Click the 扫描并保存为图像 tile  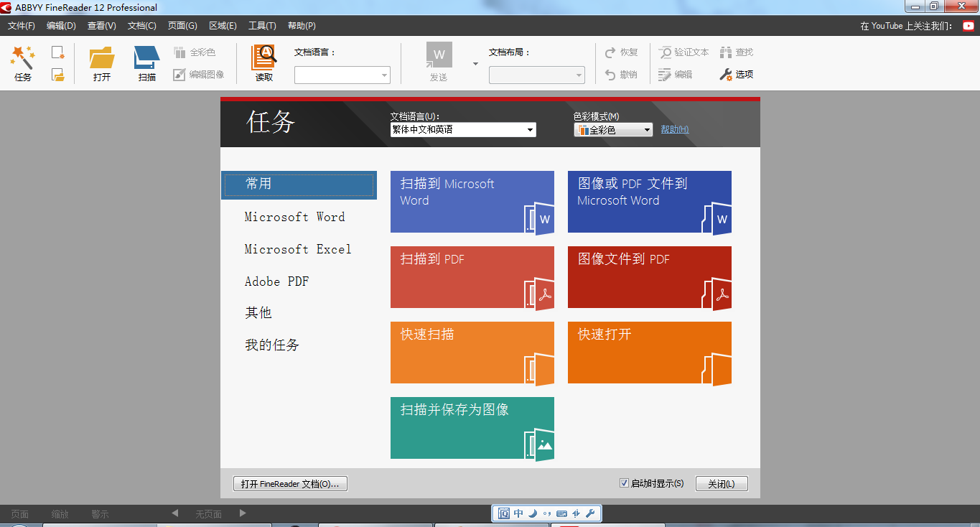pos(472,428)
